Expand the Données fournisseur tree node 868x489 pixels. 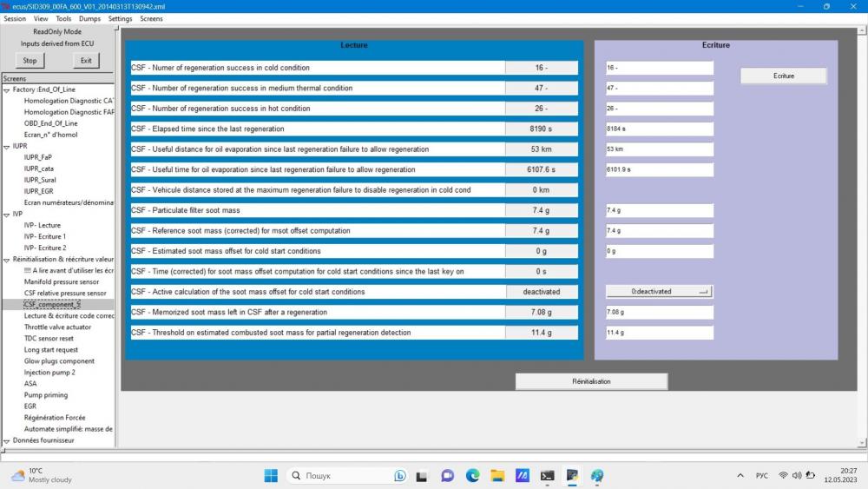(x=7, y=441)
